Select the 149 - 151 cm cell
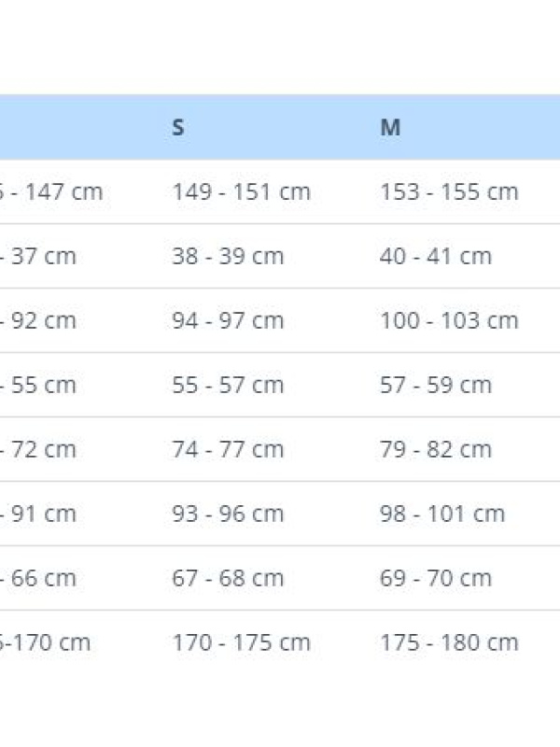The width and height of the screenshot is (560, 747). [241, 192]
